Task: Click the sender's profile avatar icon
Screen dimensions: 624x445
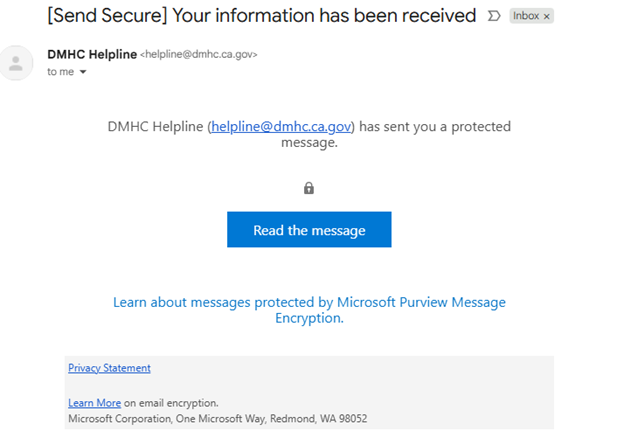Action: tap(16, 64)
